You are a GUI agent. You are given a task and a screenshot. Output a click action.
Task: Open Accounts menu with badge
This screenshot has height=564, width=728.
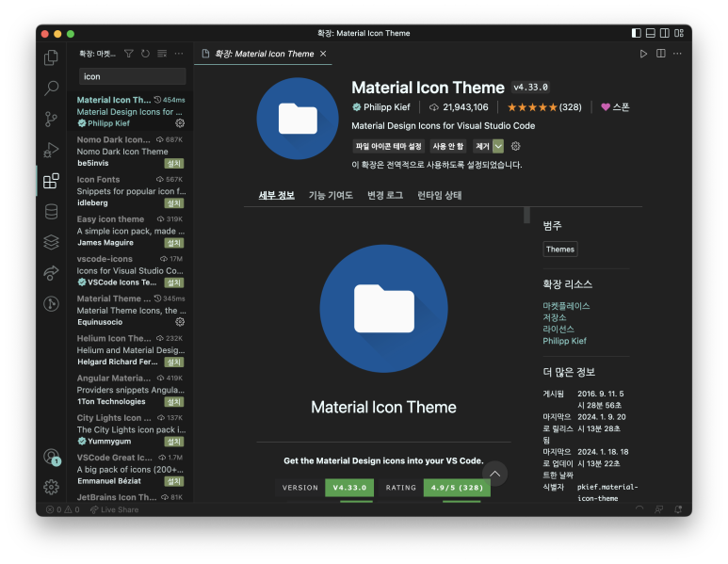[x=52, y=457]
